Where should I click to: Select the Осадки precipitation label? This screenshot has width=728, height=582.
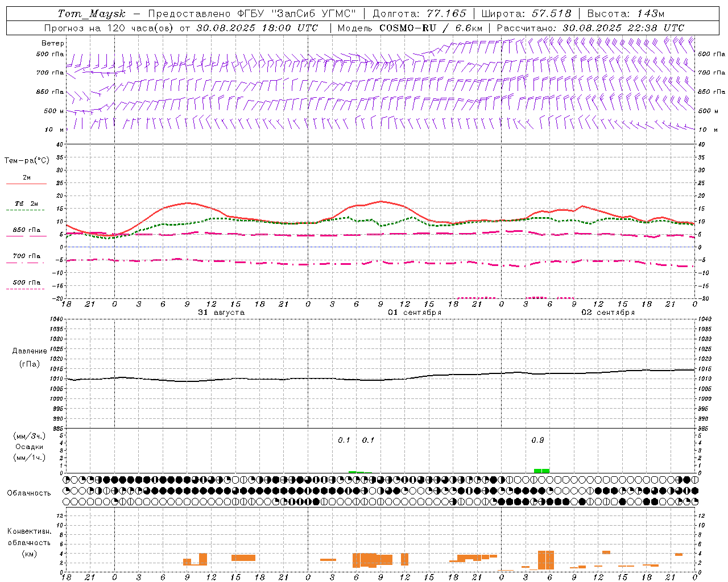click(30, 447)
